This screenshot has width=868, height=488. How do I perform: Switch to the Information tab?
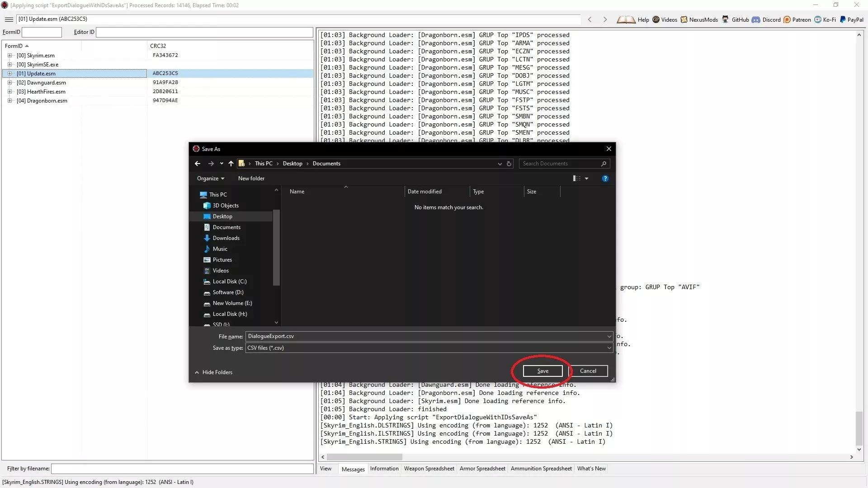384,469
